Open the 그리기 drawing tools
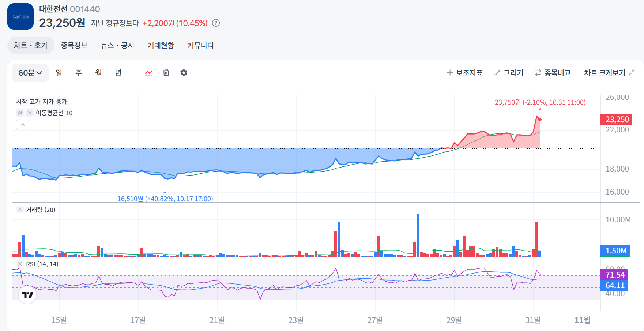The width and height of the screenshot is (644, 331). pos(509,73)
